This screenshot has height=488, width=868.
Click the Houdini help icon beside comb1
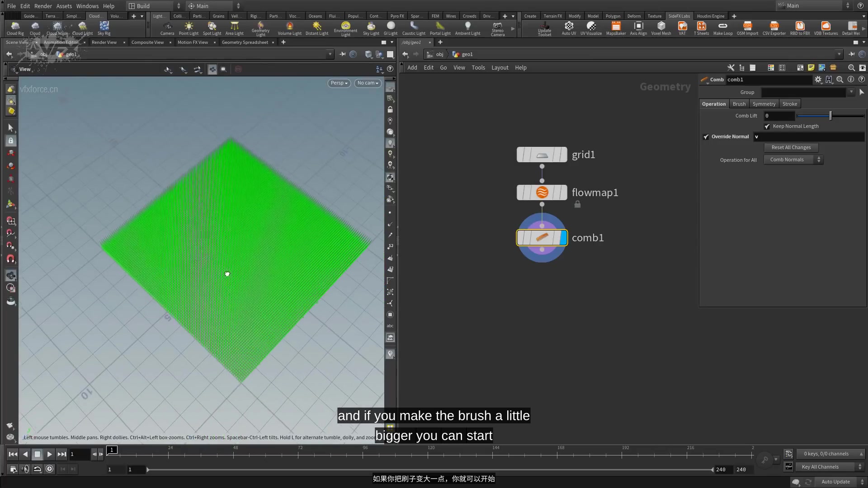(x=829, y=80)
